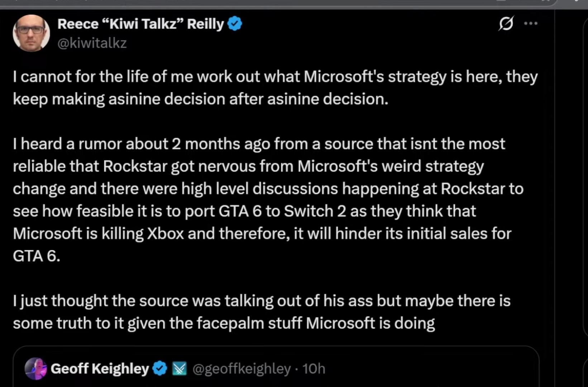Open the three-dot More options menu

531,24
